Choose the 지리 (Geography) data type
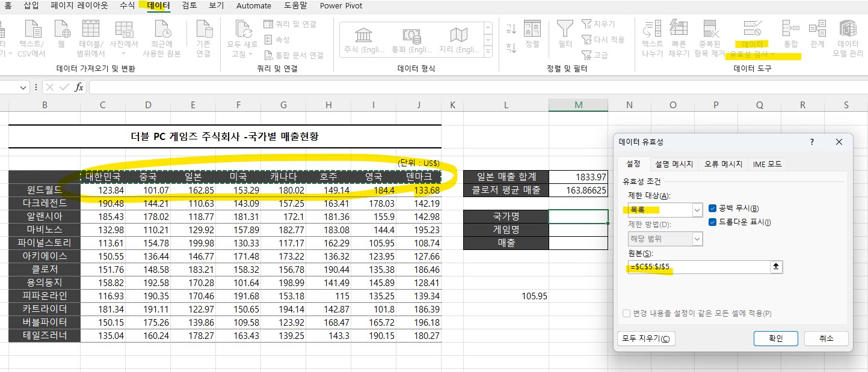This screenshot has width=868, height=372. point(459,40)
